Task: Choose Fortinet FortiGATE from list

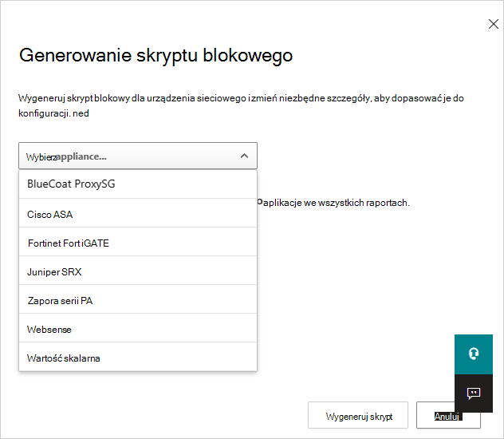Action: click(x=138, y=242)
